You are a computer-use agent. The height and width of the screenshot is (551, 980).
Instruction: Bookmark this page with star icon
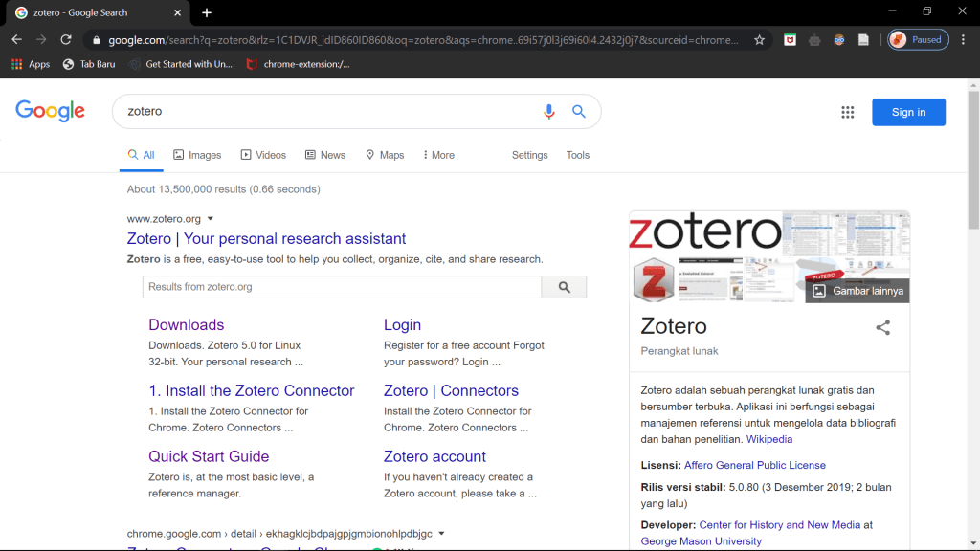pyautogui.click(x=759, y=40)
